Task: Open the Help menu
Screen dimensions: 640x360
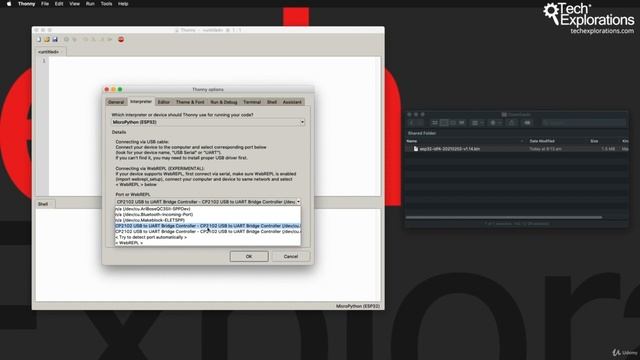Action: coord(123,4)
